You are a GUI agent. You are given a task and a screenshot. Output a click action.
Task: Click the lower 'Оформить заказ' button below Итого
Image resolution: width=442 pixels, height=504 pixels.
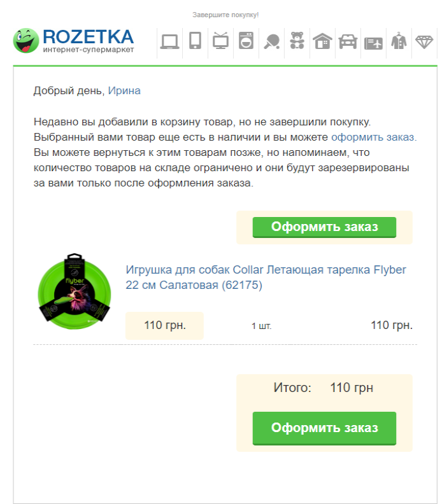(324, 428)
